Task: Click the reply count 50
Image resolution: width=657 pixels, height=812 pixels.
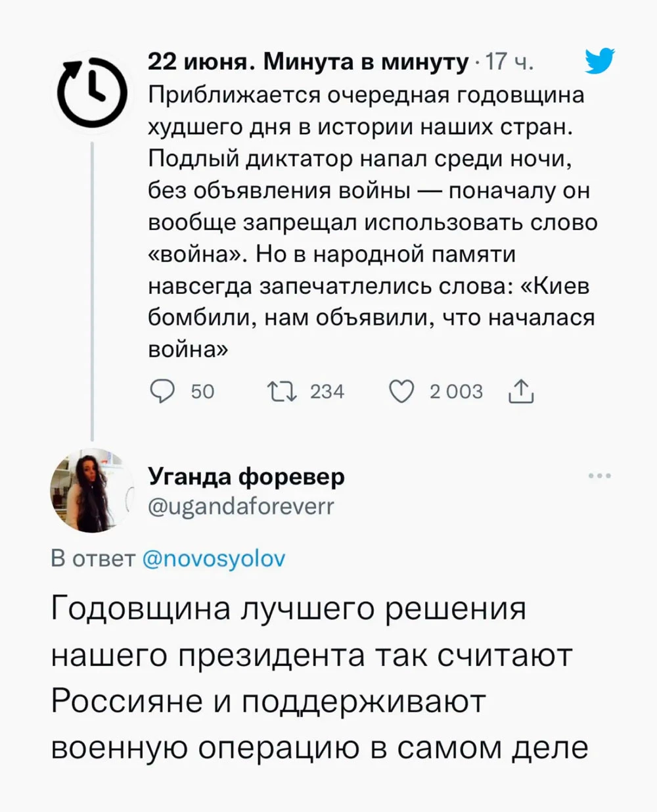Action: click(202, 392)
